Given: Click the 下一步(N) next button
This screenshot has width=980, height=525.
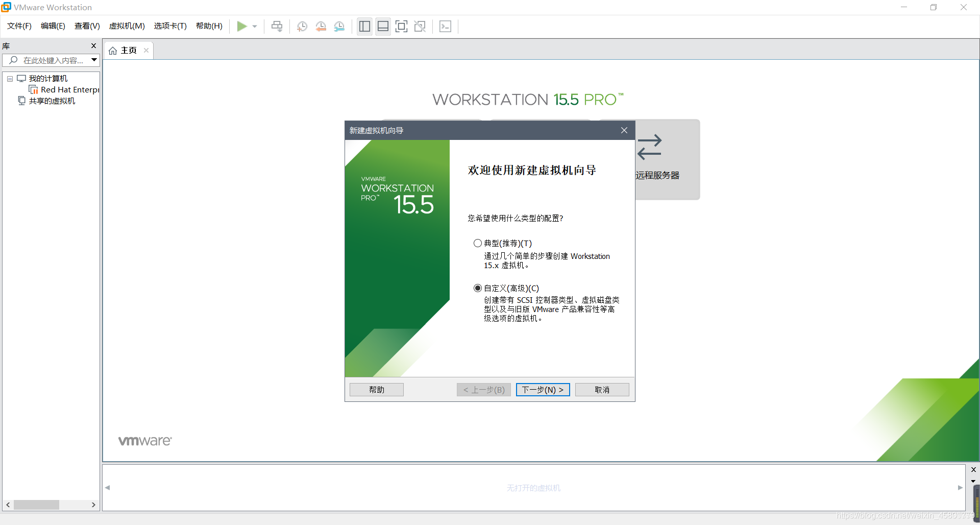Looking at the screenshot, I should tap(543, 390).
